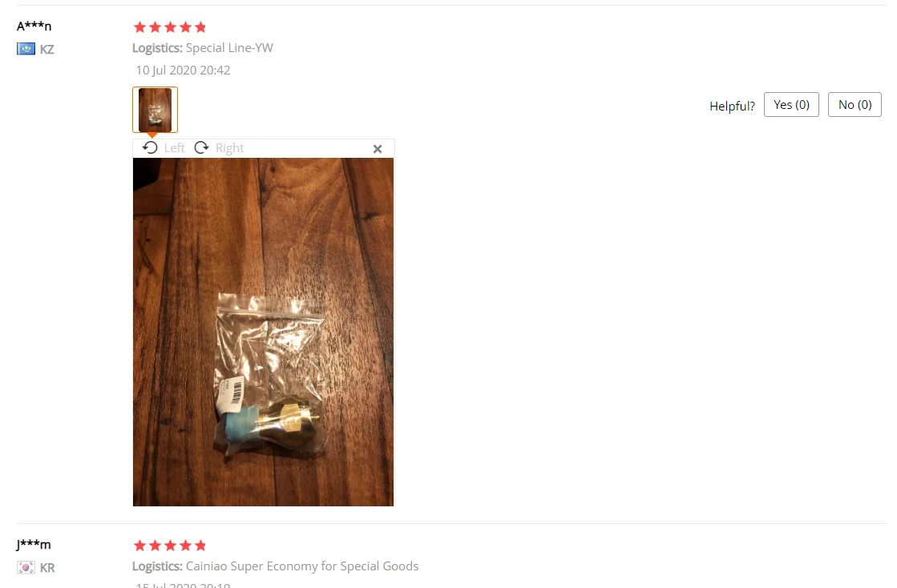Click the rotate right arrow icon
The height and width of the screenshot is (588, 897).
coord(201,148)
